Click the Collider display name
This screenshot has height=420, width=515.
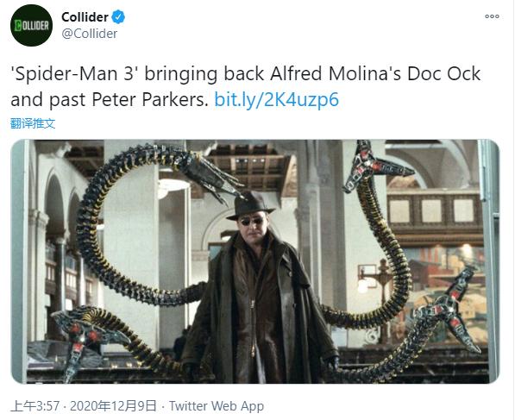[x=85, y=16]
